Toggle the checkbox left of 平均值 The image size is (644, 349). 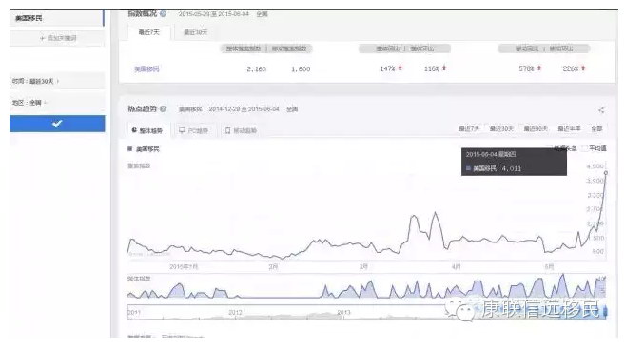[x=585, y=148]
